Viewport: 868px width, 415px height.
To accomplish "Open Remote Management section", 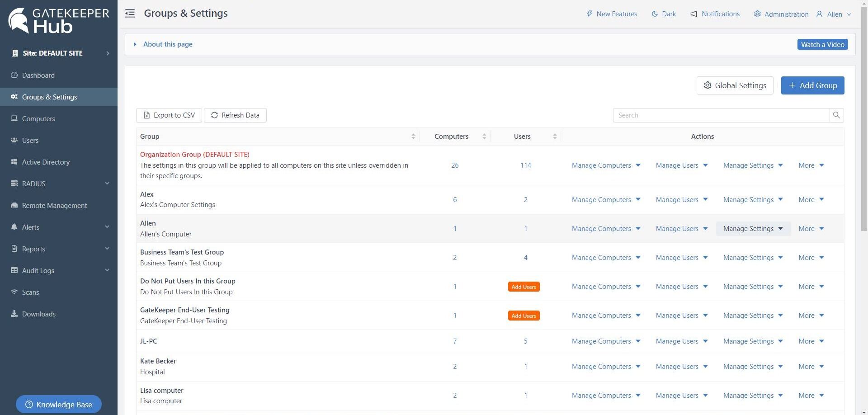I will click(x=54, y=205).
